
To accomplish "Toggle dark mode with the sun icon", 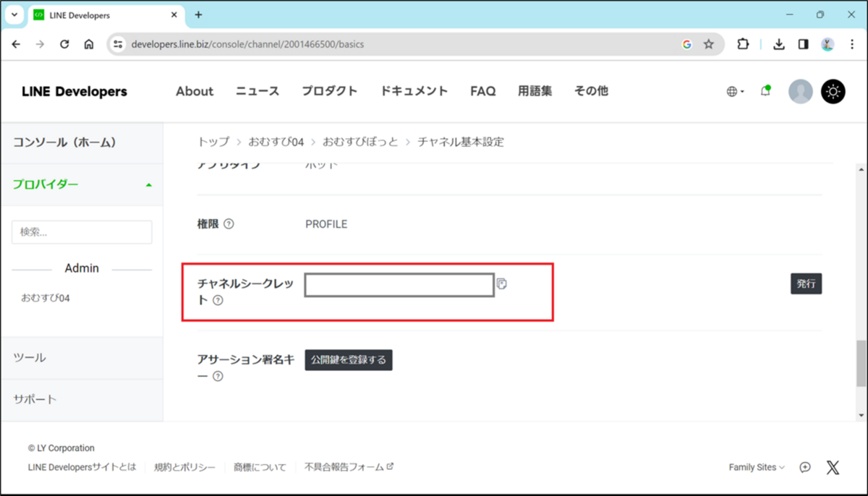I will (833, 91).
